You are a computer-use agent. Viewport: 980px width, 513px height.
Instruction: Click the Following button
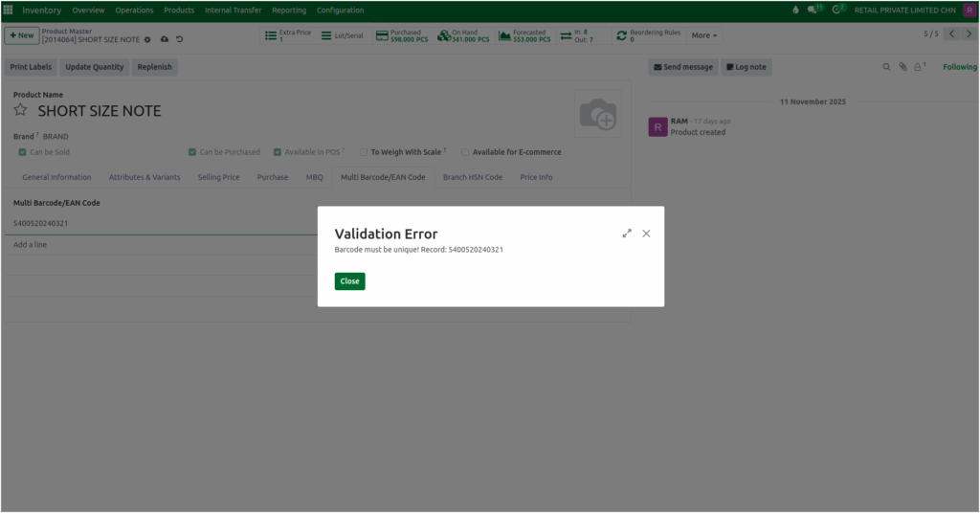coord(959,67)
